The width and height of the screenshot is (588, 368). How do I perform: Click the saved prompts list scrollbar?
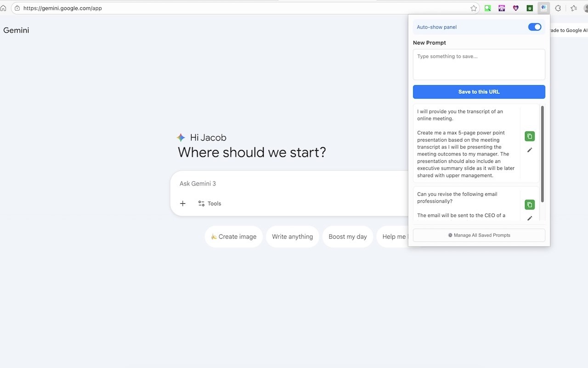[x=543, y=154]
